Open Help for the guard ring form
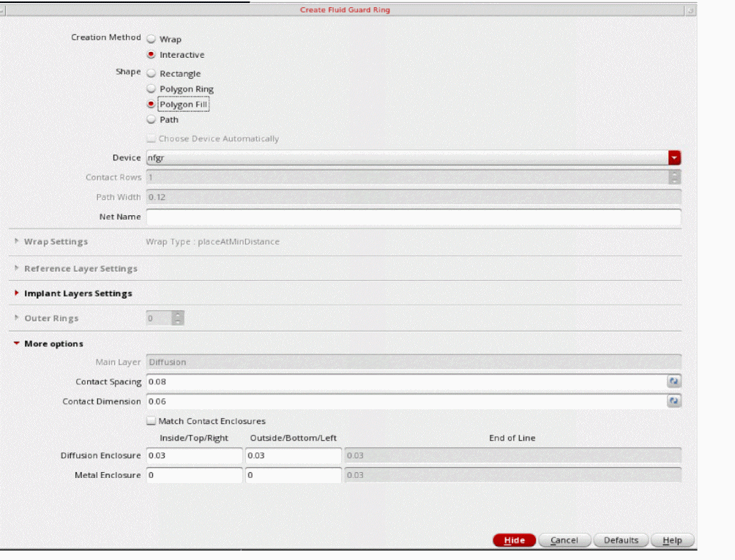This screenshot has width=735, height=560. [672, 540]
